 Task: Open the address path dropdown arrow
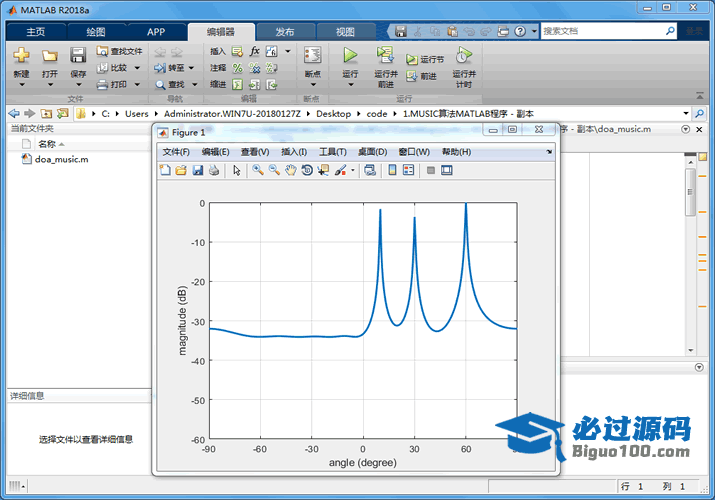coord(686,113)
